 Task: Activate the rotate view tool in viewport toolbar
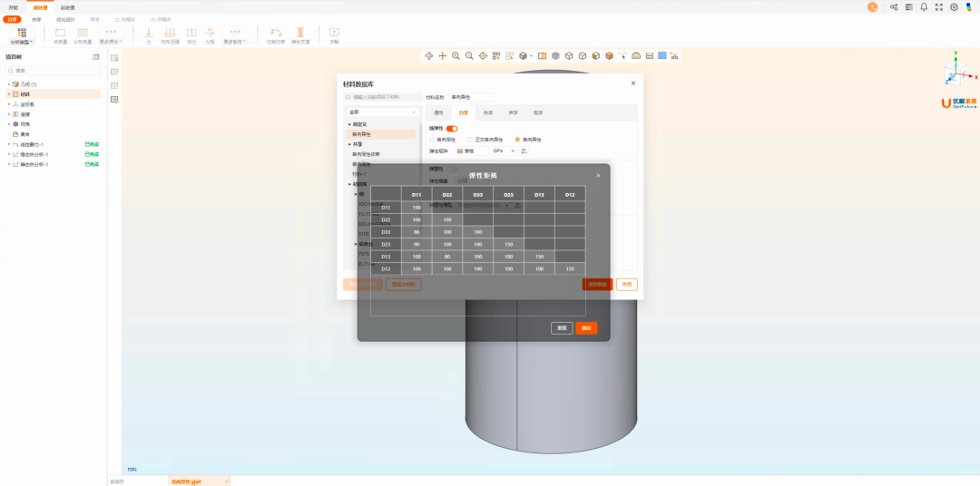click(x=428, y=55)
